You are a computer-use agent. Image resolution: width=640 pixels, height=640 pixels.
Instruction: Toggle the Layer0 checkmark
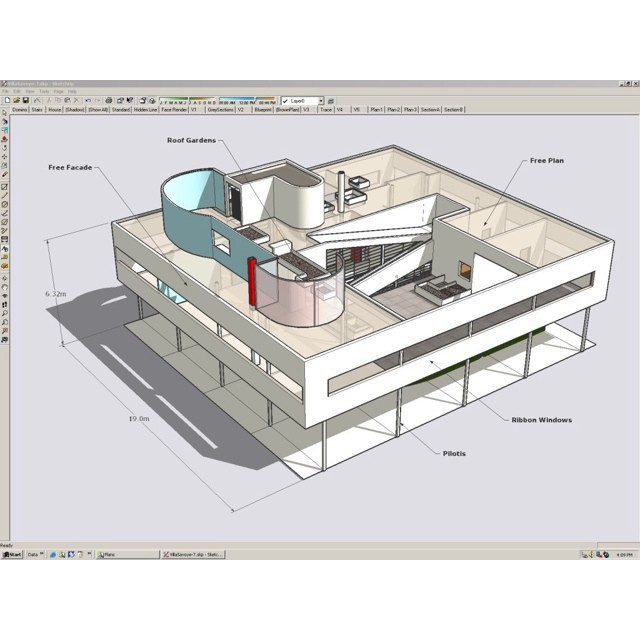click(286, 101)
